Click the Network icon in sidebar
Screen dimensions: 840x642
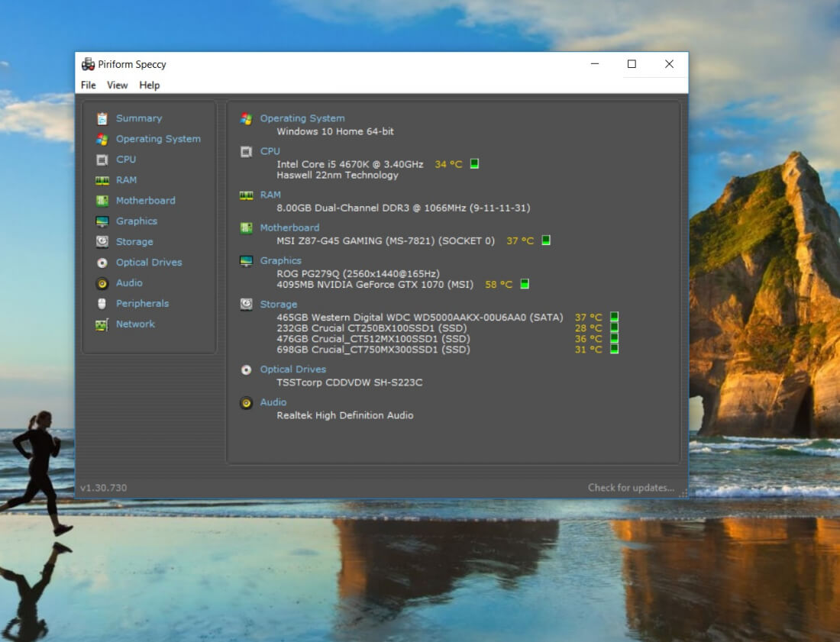tap(102, 324)
